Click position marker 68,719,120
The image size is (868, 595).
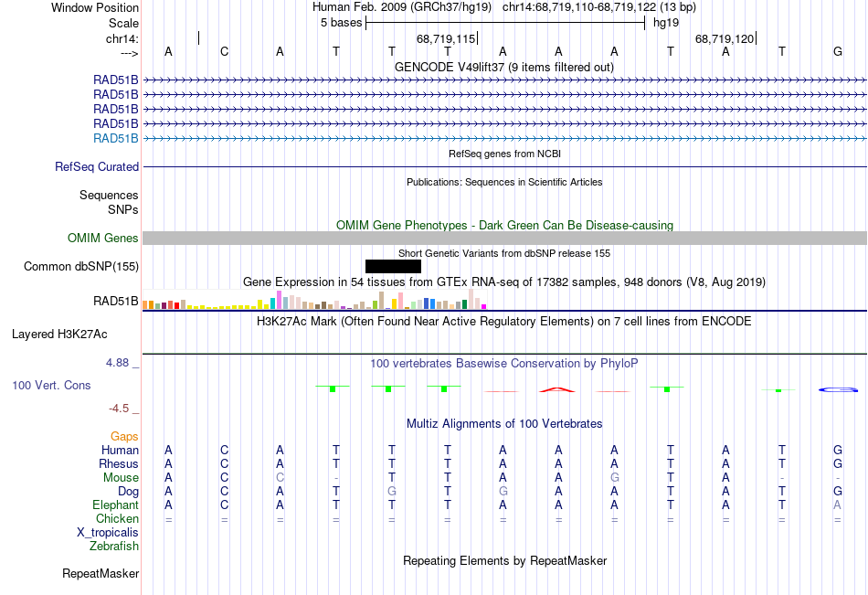point(725,38)
